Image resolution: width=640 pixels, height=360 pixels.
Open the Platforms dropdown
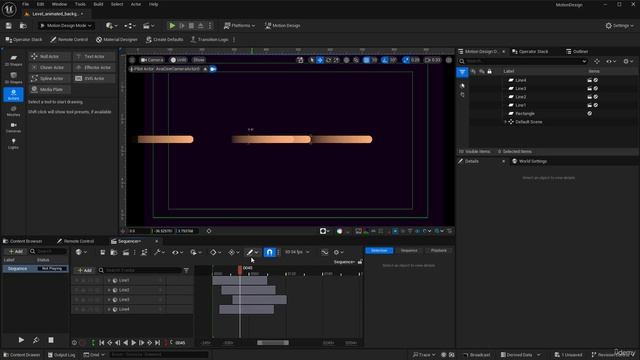pos(239,26)
